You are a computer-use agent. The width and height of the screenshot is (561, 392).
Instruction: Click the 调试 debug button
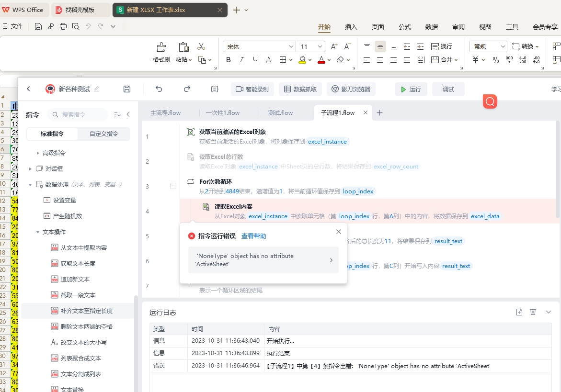pos(448,89)
